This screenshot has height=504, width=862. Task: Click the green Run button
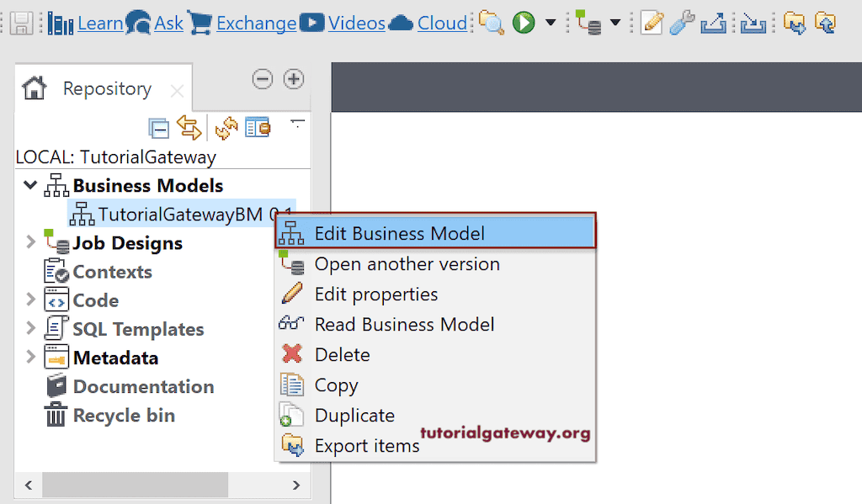524,23
